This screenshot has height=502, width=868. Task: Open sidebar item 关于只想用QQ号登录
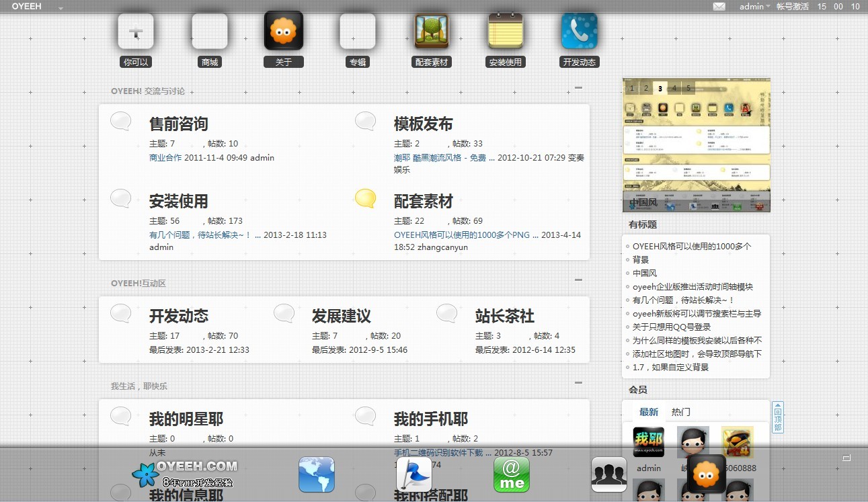tap(672, 327)
